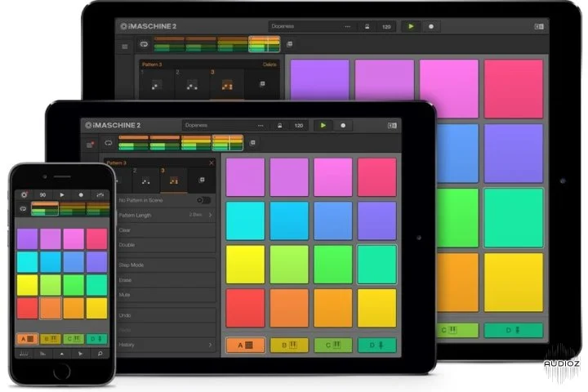
Task: Expand the History chevron on the front iPad
Action: (210, 345)
